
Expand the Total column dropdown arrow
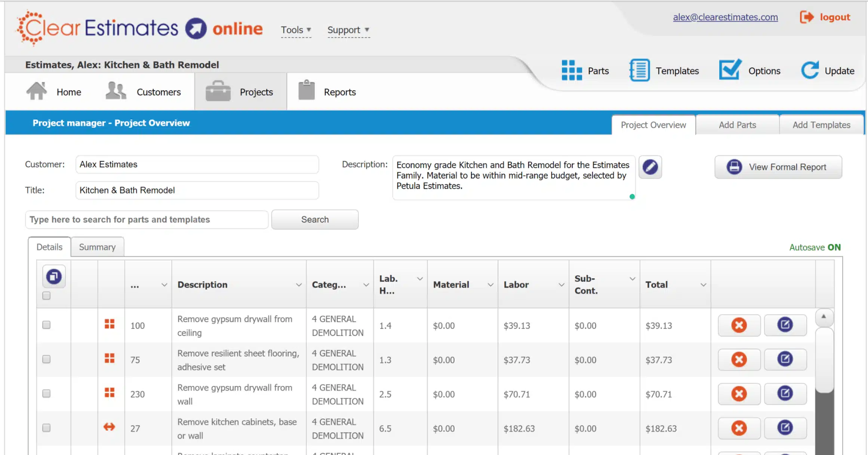tap(703, 285)
